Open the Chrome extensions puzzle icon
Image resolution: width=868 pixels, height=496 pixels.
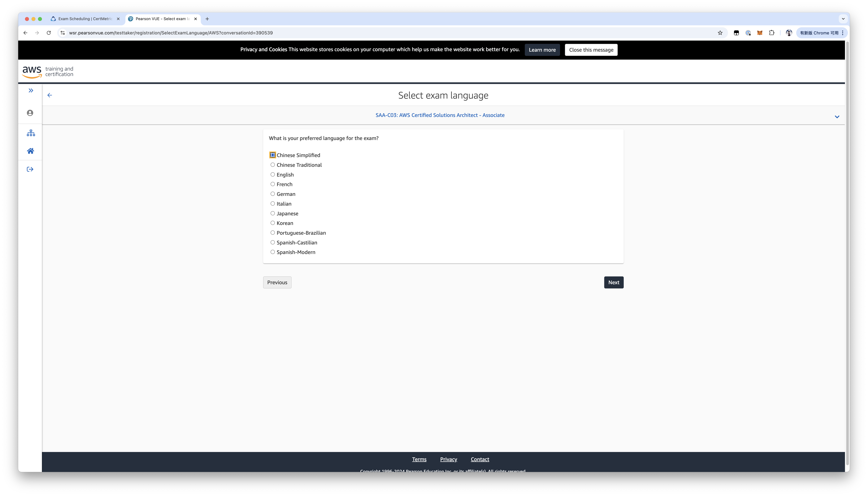point(772,33)
